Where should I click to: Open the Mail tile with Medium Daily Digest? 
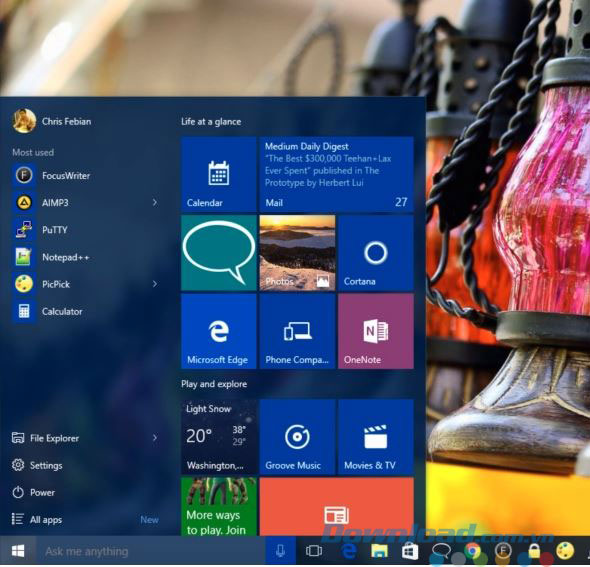click(x=336, y=175)
